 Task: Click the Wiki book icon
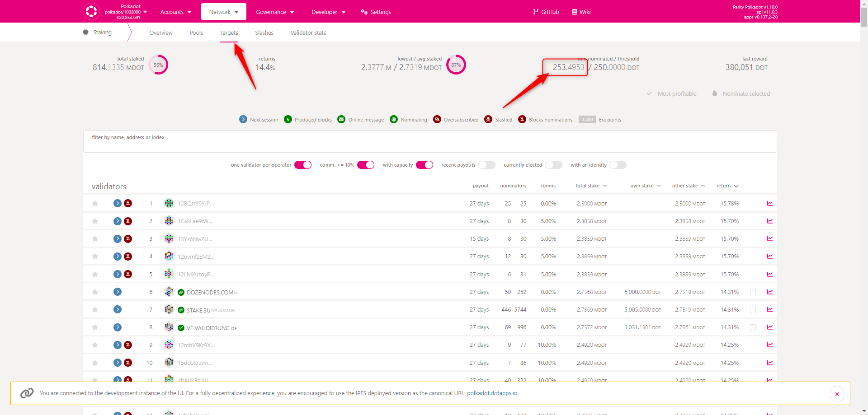pos(574,12)
